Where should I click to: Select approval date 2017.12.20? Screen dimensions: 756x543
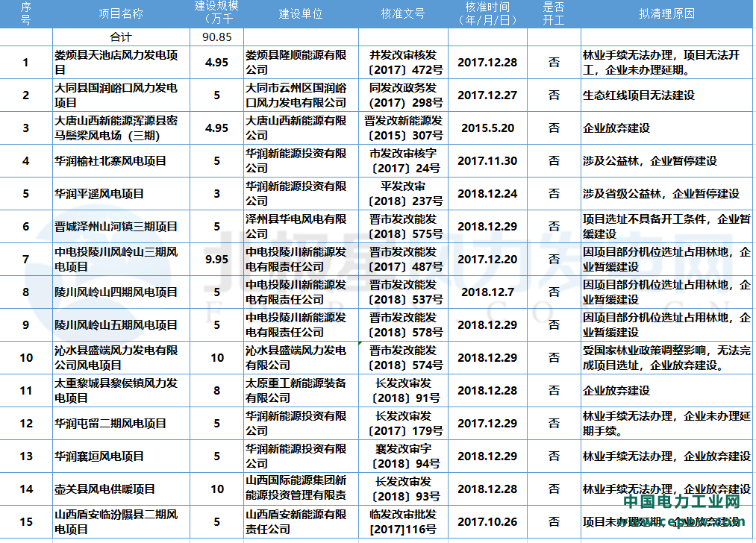click(487, 259)
